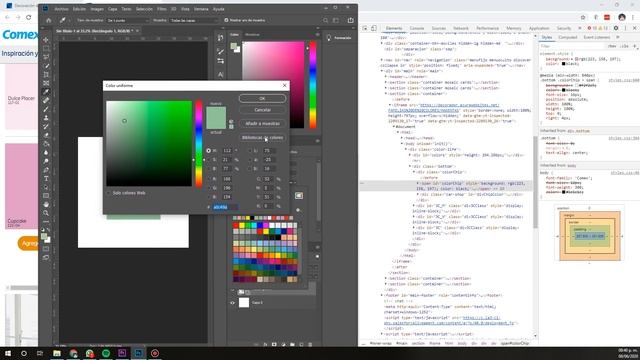The image size is (640, 360).
Task: Reload the page in Chrome
Action: pyautogui.click(x=29, y=17)
